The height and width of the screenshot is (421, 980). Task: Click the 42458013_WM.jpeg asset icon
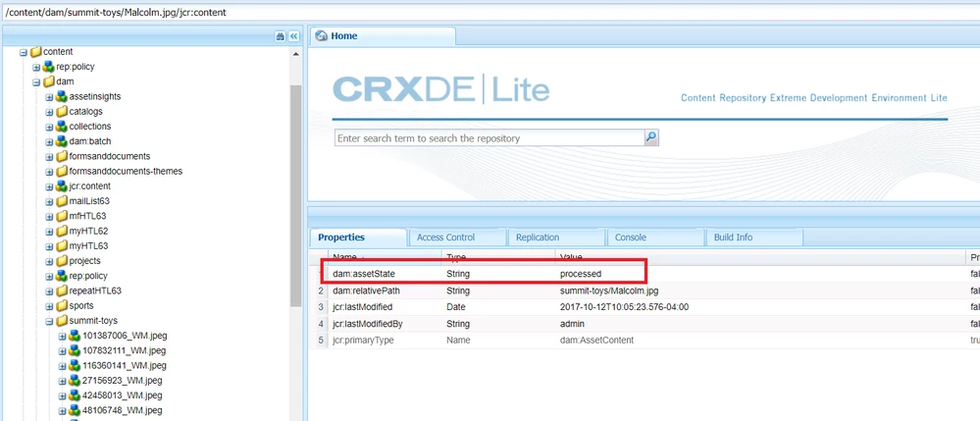(x=75, y=396)
